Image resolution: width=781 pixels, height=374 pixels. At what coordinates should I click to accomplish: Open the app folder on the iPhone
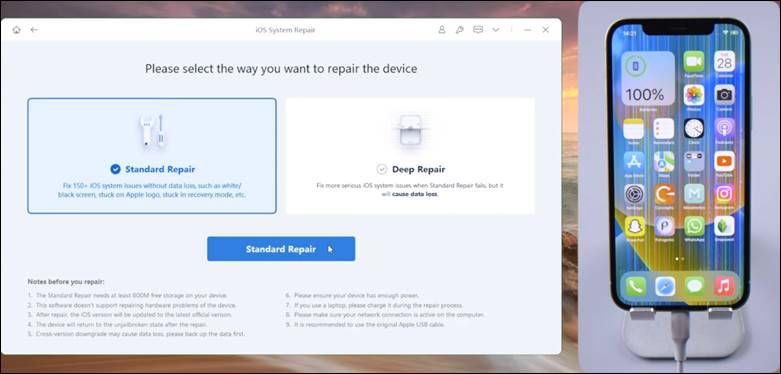click(x=694, y=162)
